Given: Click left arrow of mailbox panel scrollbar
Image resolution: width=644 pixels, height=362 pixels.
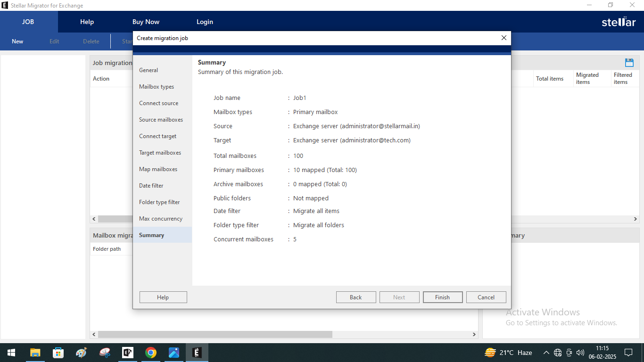Looking at the screenshot, I should (x=94, y=334).
